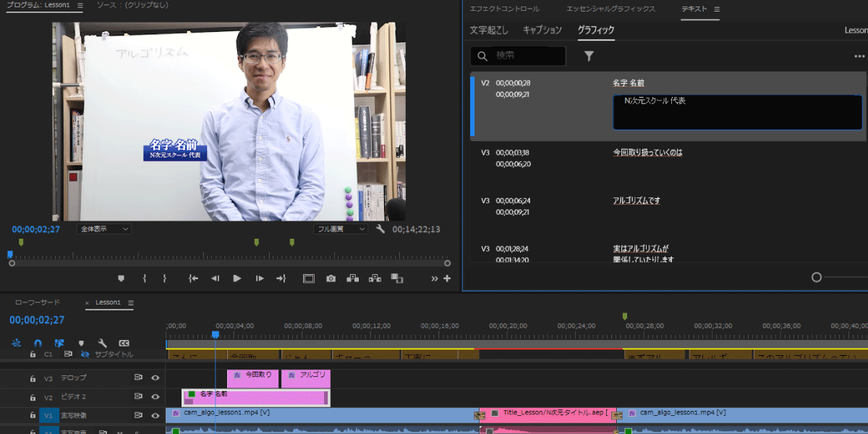Hide the V2 ビデオ 2 track output

pos(155,396)
